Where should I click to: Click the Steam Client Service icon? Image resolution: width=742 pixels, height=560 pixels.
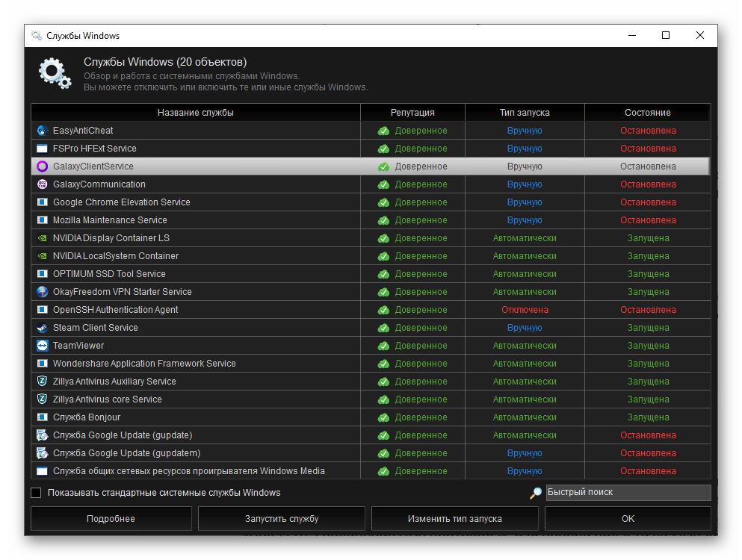[42, 328]
